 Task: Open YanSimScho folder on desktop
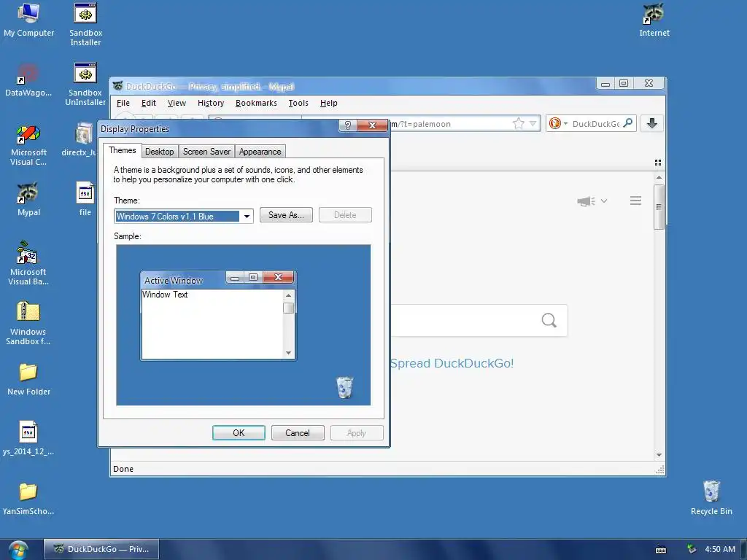[x=28, y=499]
